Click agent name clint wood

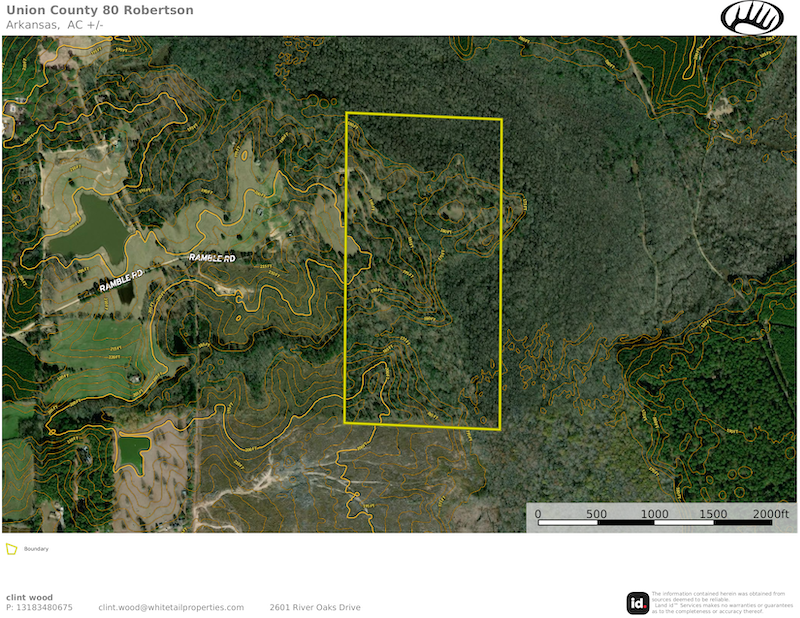click(x=29, y=597)
